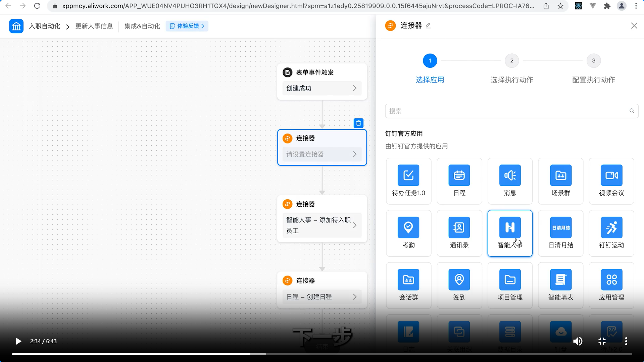Pick the 会话群 application

point(408,286)
